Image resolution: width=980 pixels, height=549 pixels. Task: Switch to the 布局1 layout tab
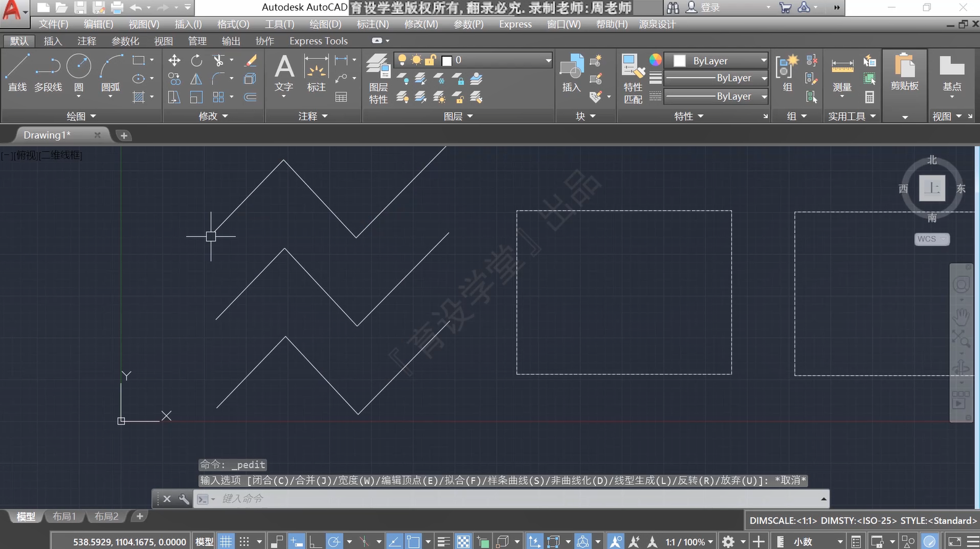(64, 516)
